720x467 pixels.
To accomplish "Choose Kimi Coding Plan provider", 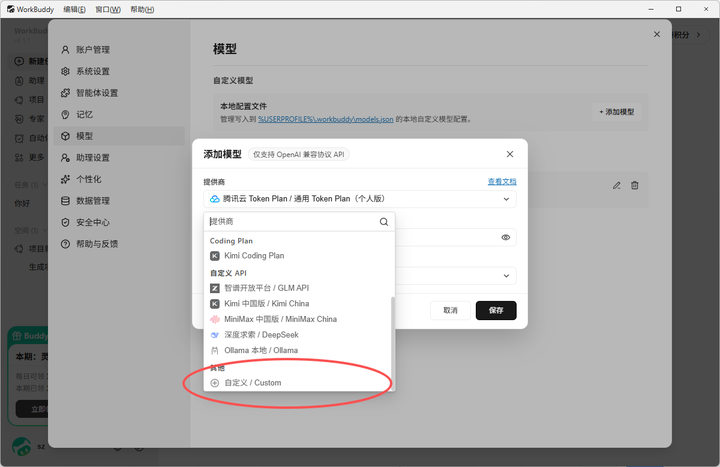I will [x=298, y=256].
